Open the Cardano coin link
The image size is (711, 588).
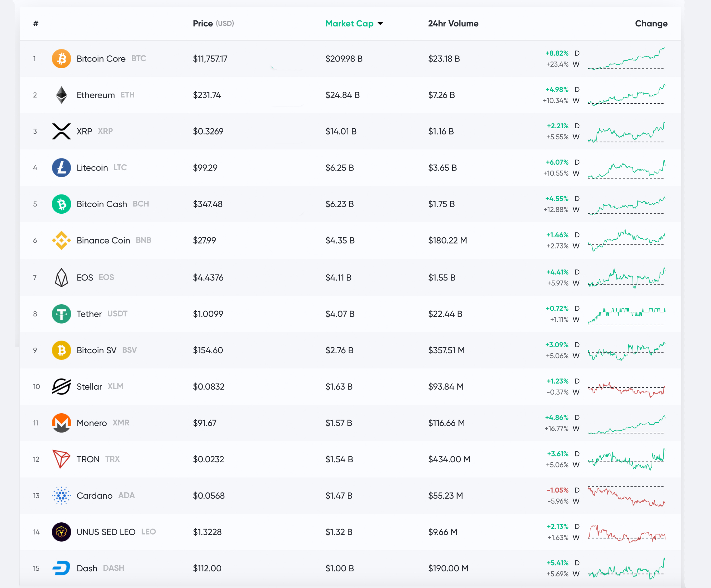pyautogui.click(x=94, y=496)
